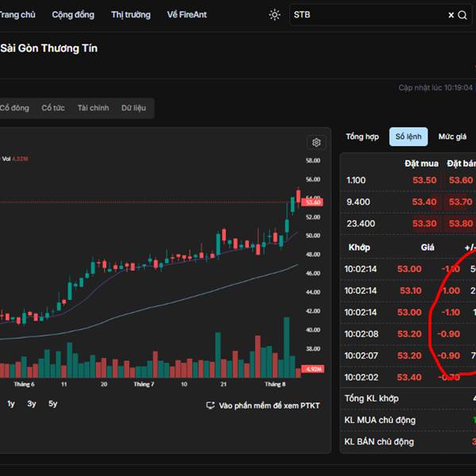Click matched trade at 10:02:02

(x=409, y=378)
